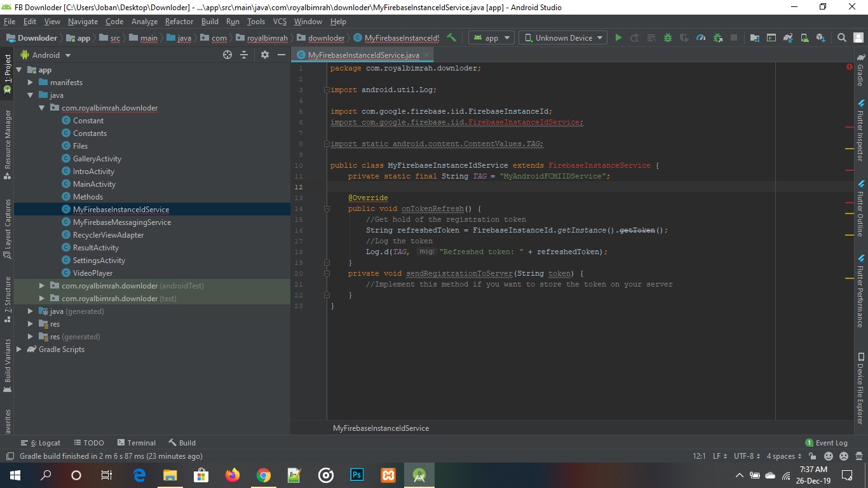This screenshot has width=868, height=488.
Task: Select MainActivity in the project tree
Action: click(94, 184)
